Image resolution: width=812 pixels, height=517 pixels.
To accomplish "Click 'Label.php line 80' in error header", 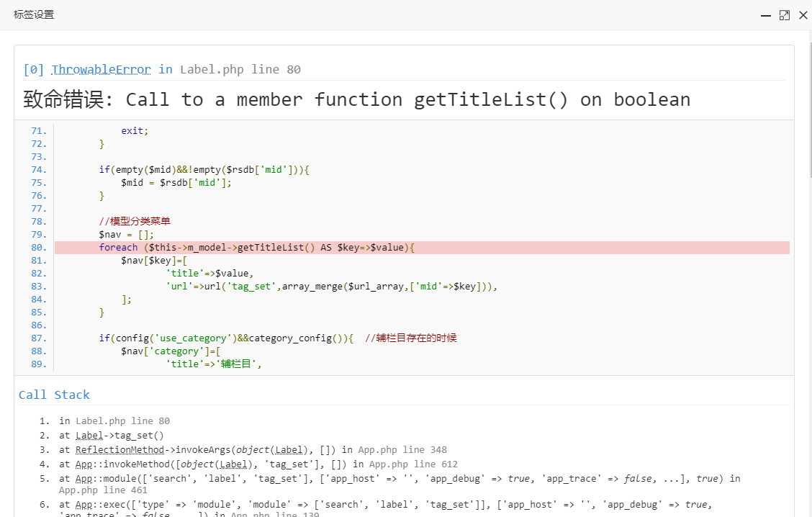I will (240, 70).
